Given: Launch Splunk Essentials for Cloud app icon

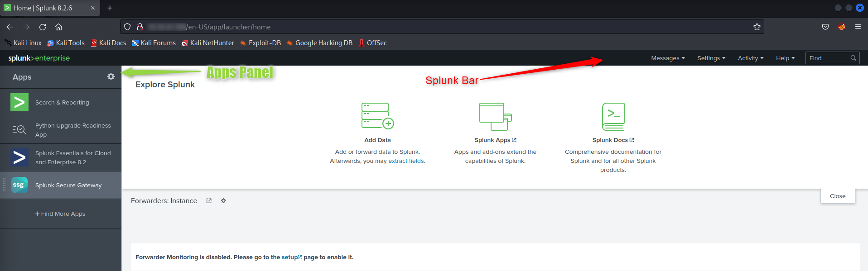Looking at the screenshot, I should click(19, 157).
